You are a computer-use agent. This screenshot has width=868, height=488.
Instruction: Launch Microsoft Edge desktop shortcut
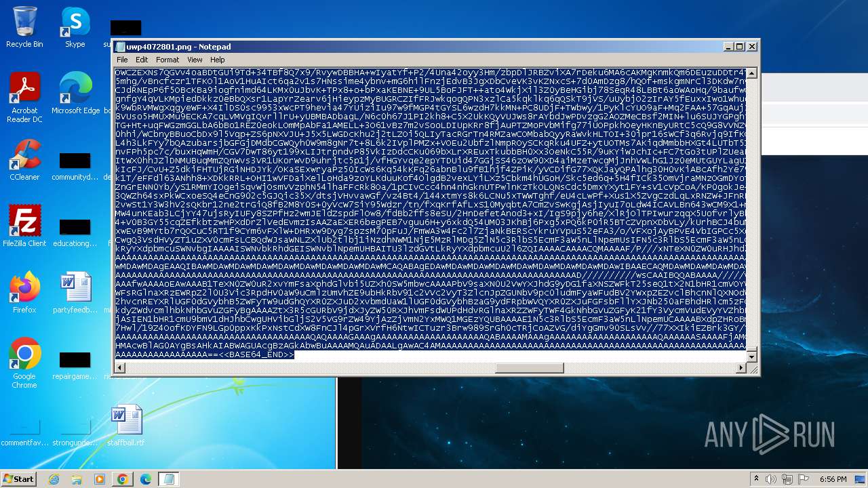tap(75, 93)
